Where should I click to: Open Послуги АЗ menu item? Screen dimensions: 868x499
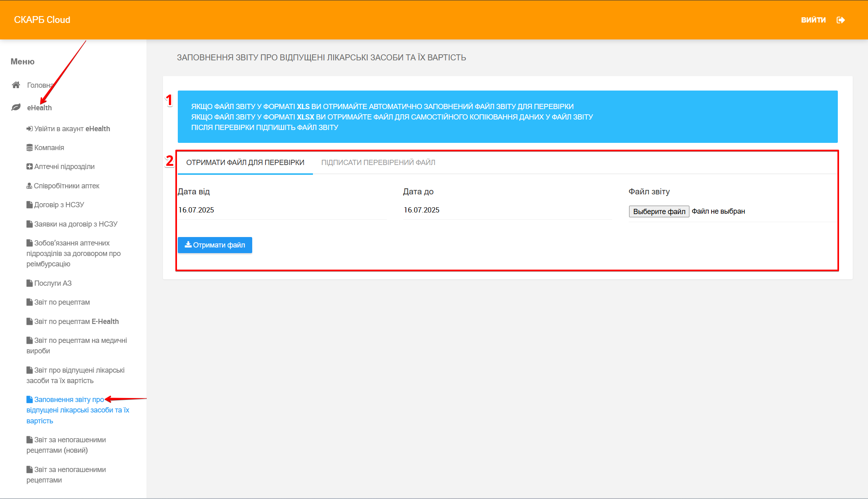coord(53,283)
